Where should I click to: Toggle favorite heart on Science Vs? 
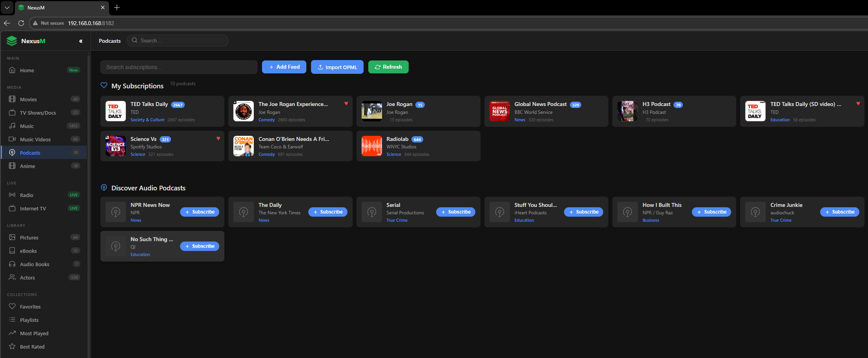218,139
